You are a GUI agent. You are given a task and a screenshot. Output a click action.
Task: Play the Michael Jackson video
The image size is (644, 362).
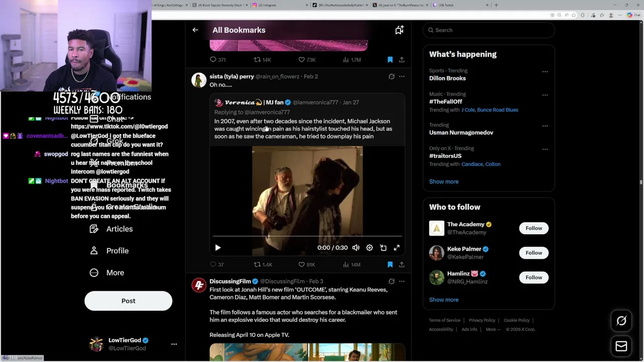(x=218, y=248)
